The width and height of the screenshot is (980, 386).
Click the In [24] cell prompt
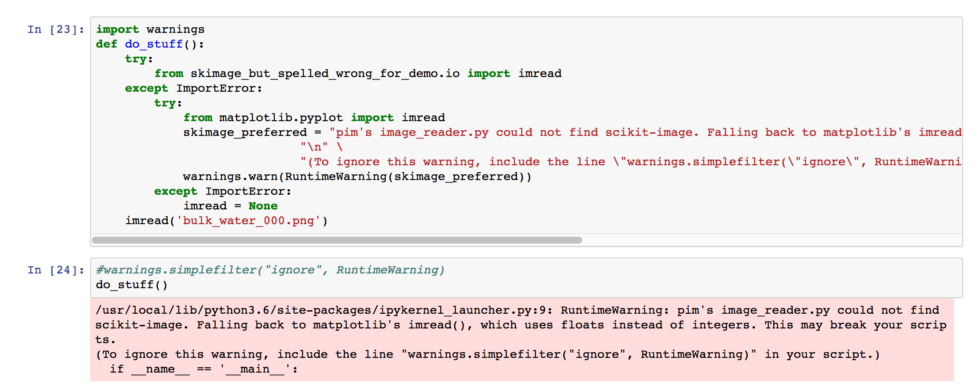point(56,270)
